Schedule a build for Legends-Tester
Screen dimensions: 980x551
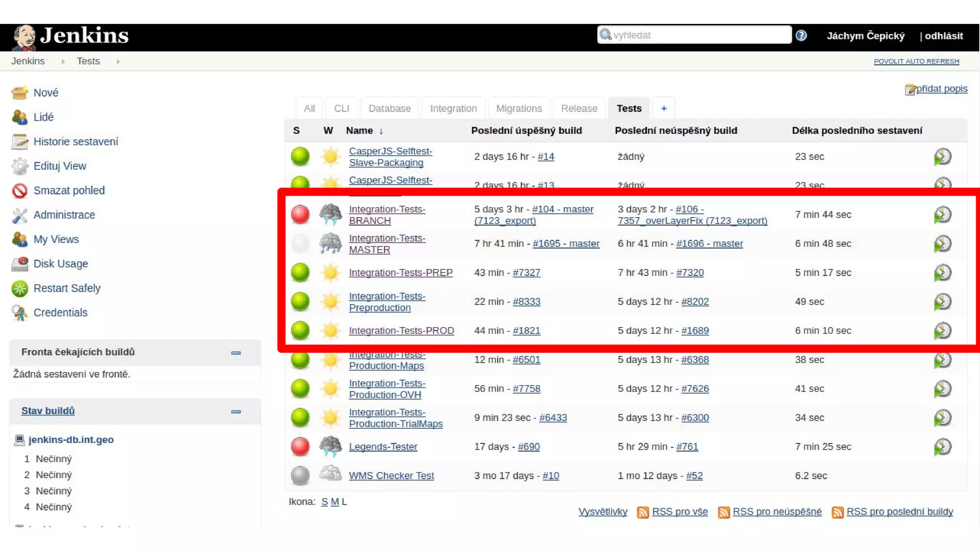click(942, 447)
